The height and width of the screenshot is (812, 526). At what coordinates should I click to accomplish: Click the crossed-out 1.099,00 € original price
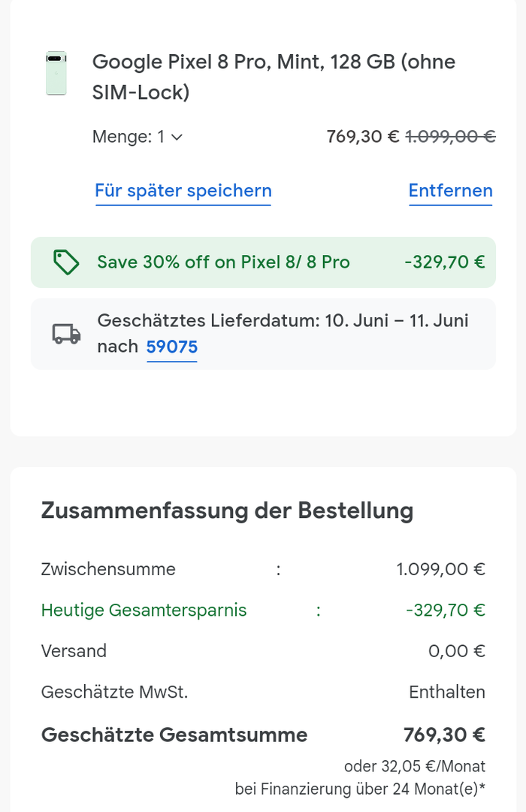450,137
